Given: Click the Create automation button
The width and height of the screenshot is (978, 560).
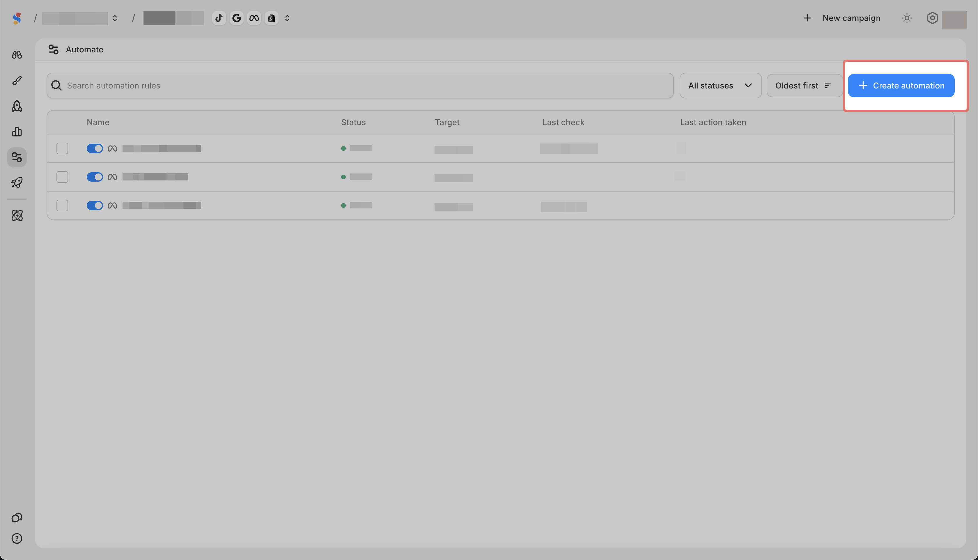Looking at the screenshot, I should (x=901, y=85).
